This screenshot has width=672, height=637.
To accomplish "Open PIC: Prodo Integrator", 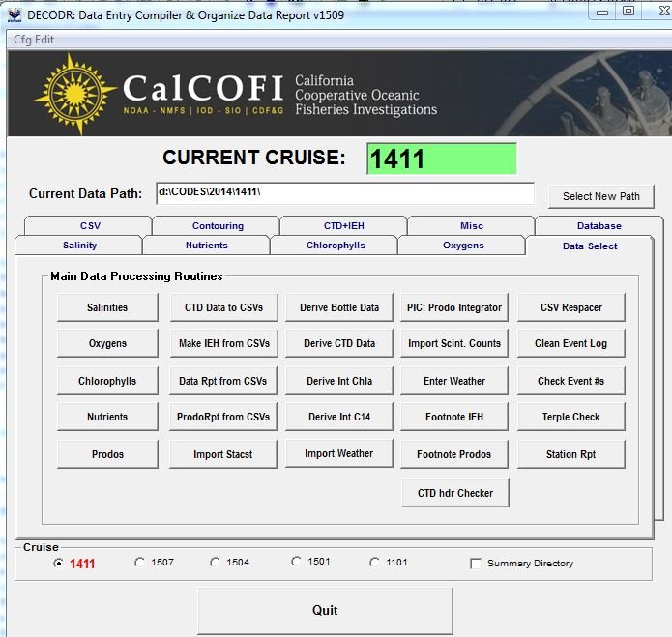I will tap(454, 307).
